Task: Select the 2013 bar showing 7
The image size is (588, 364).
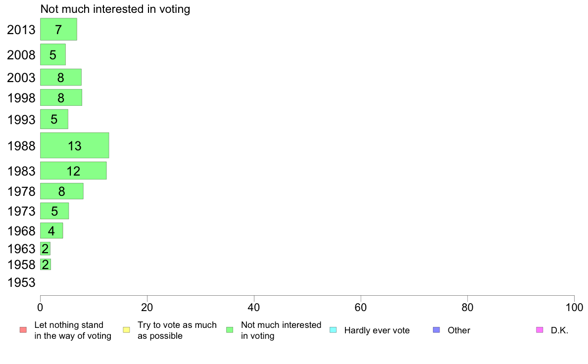Action: pos(58,29)
